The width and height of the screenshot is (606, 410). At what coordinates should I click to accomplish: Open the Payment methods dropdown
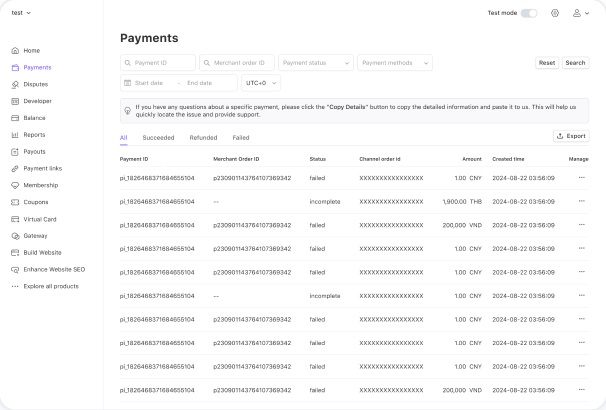point(395,63)
